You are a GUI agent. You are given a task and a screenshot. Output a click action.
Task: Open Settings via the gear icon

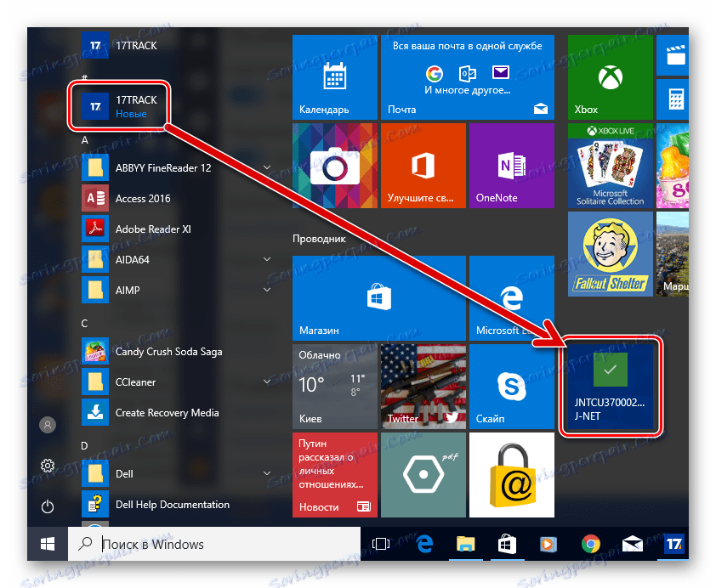[x=48, y=466]
